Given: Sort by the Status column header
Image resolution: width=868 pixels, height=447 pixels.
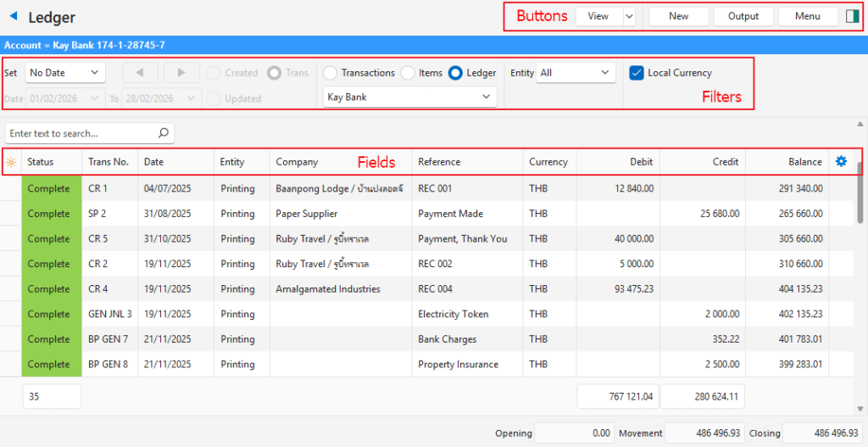Looking at the screenshot, I should (x=52, y=162).
